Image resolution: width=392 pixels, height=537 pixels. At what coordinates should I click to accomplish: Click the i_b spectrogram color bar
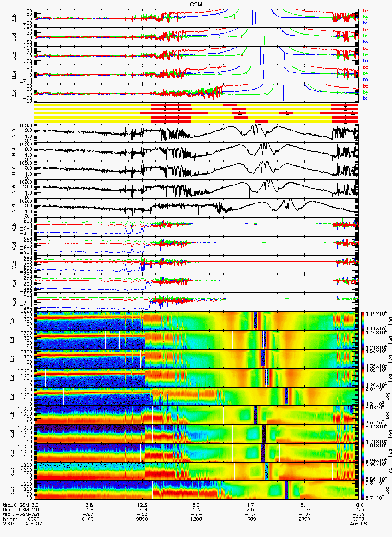pos(362,321)
